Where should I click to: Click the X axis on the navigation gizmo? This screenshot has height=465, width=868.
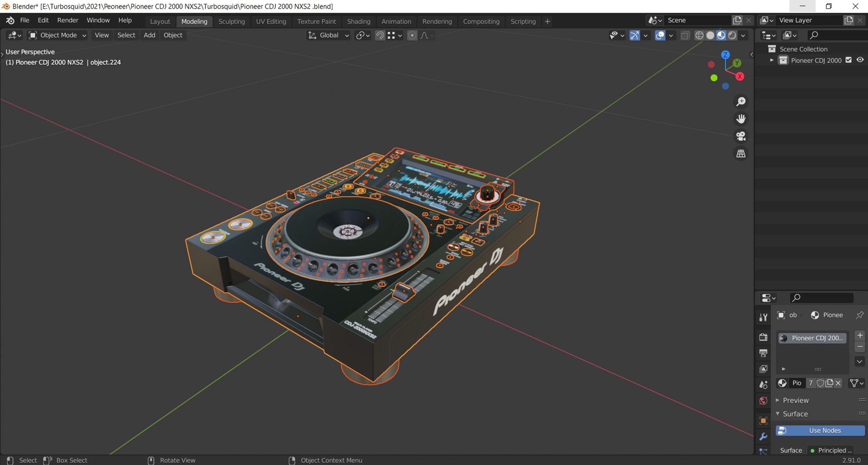740,76
